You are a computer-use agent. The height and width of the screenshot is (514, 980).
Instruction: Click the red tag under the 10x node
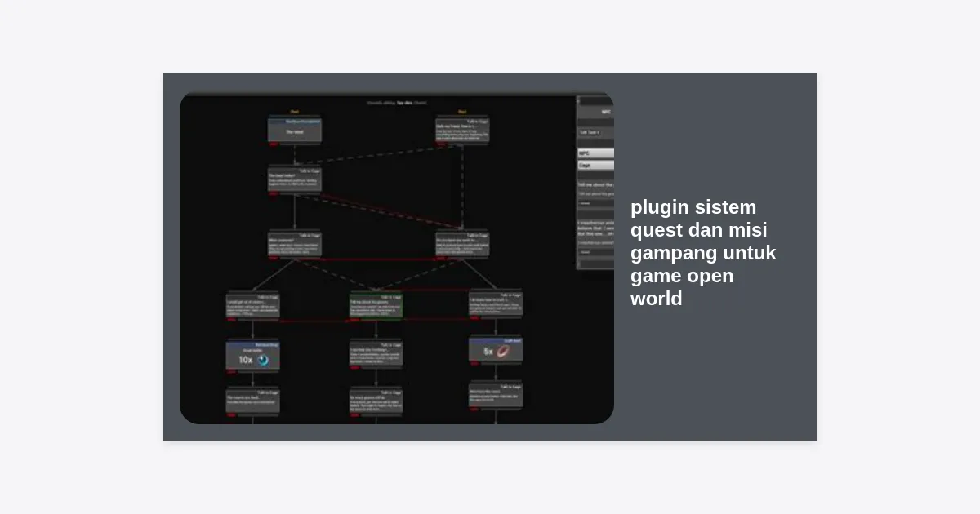[x=231, y=372]
